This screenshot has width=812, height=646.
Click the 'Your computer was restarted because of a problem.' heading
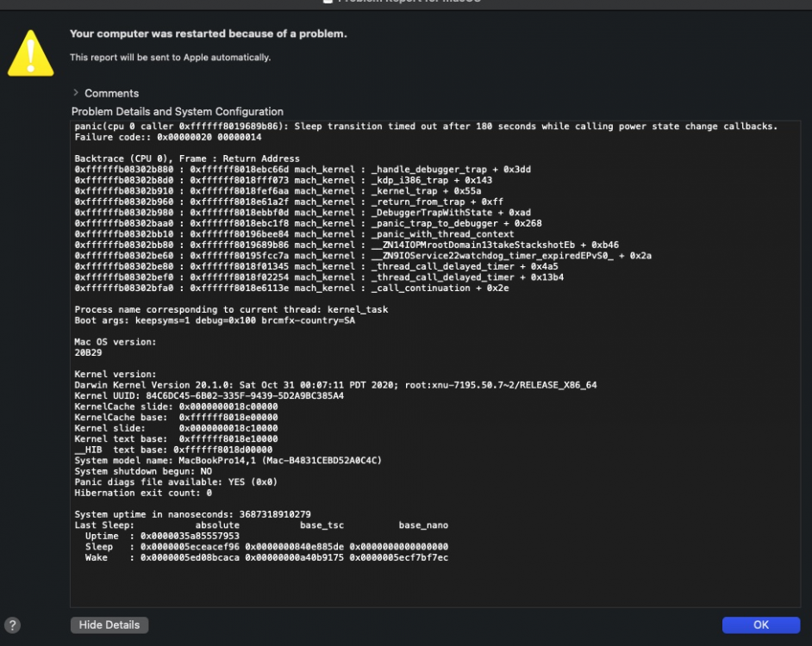coord(209,34)
